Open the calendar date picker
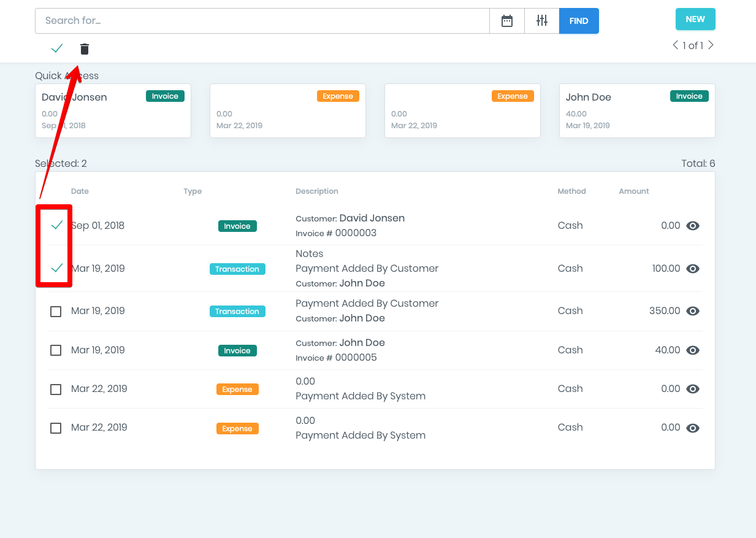This screenshot has height=538, width=756. tap(507, 21)
